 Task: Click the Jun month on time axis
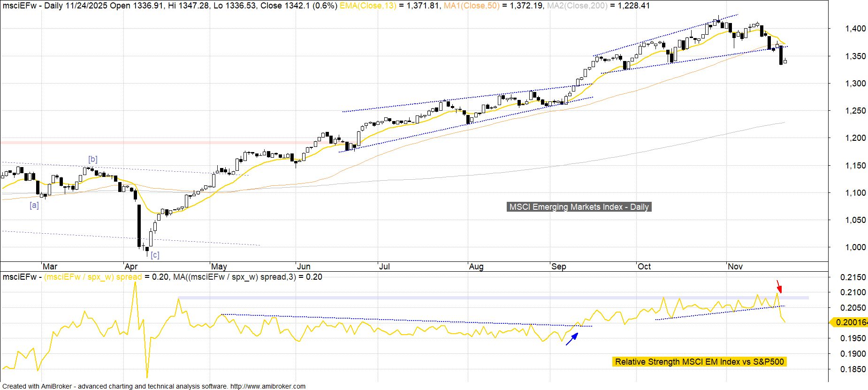click(x=304, y=267)
